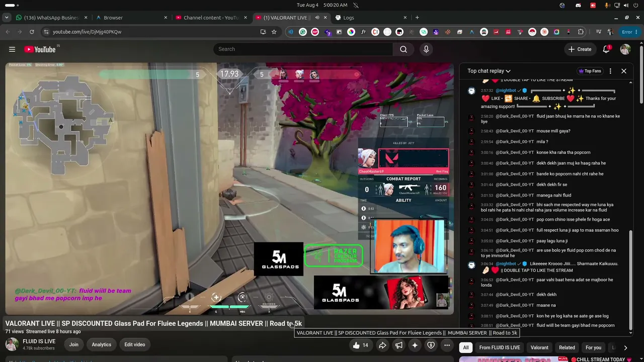Open a new browser tab
Screen dimensions: 644x362
point(417,18)
